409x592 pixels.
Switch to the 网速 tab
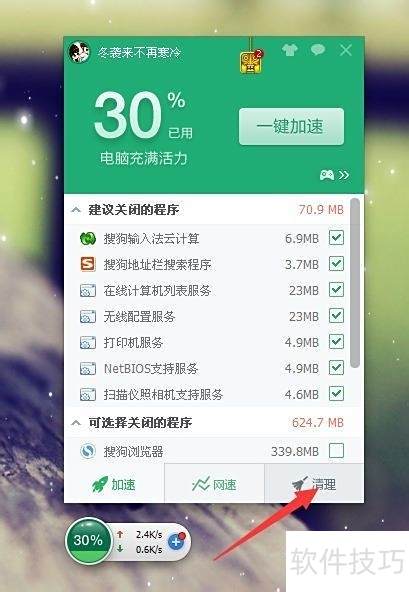[214, 484]
